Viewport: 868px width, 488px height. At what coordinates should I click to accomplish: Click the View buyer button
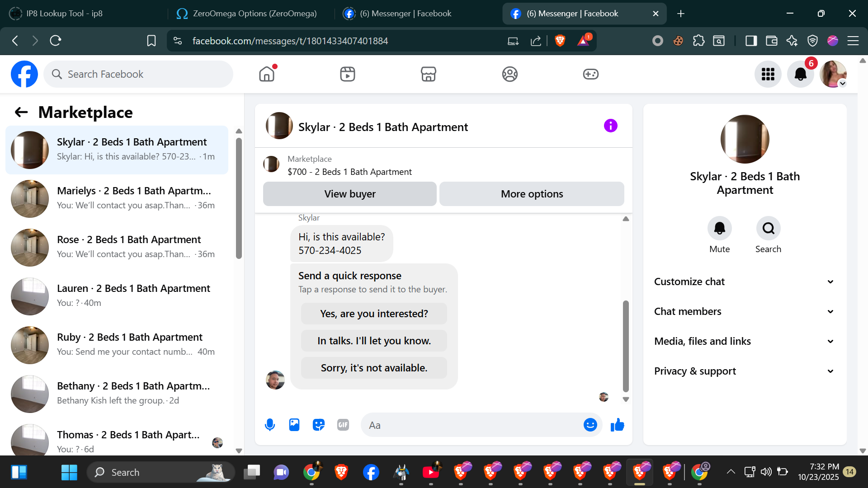[349, 194]
